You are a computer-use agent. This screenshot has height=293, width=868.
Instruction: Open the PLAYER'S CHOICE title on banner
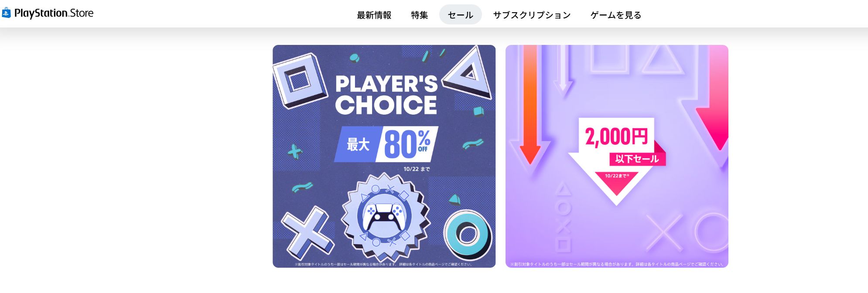(x=386, y=95)
